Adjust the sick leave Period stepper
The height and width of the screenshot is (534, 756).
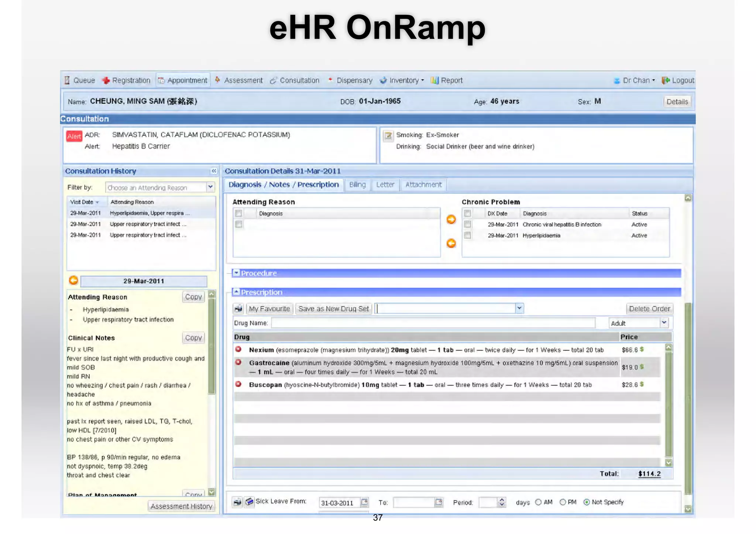click(502, 502)
